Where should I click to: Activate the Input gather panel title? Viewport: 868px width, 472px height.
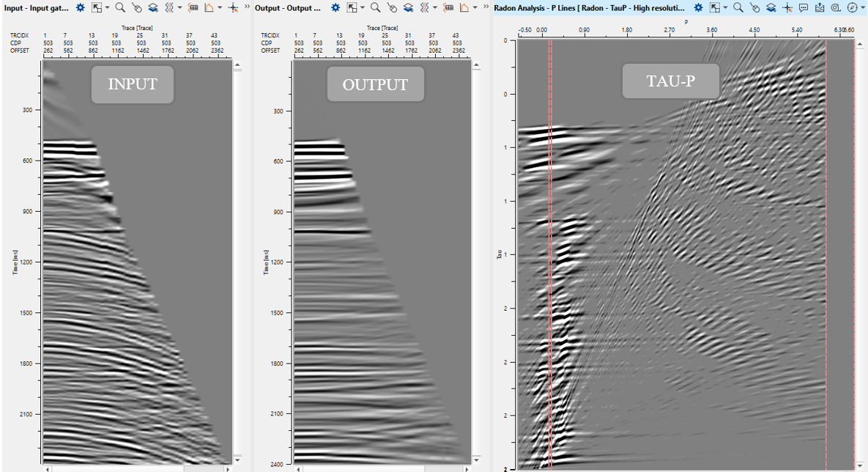click(x=35, y=7)
